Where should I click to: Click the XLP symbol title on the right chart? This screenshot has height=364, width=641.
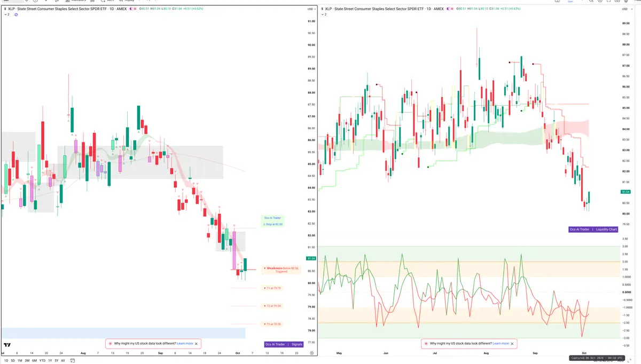[x=385, y=9]
